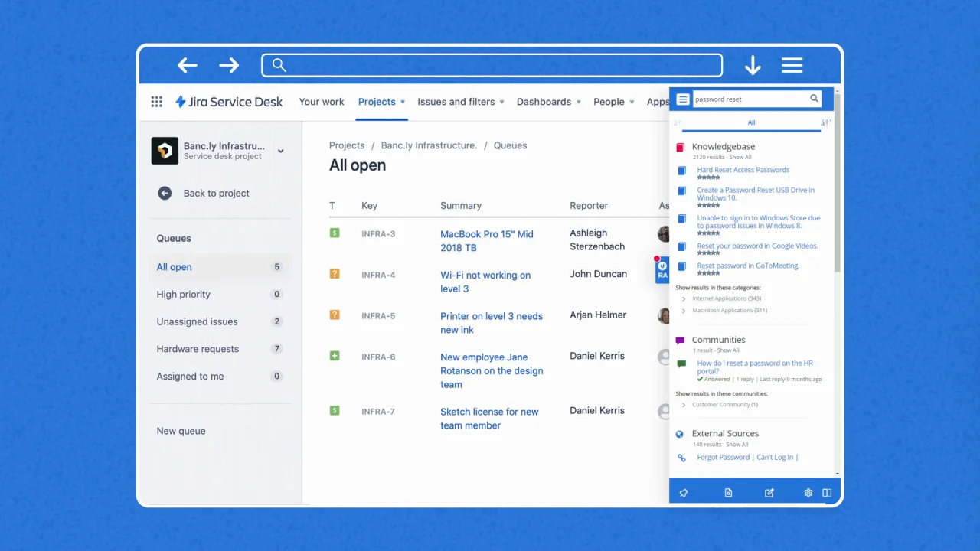
Task: Open Printer on level 3 needs new ink
Action: pos(492,323)
